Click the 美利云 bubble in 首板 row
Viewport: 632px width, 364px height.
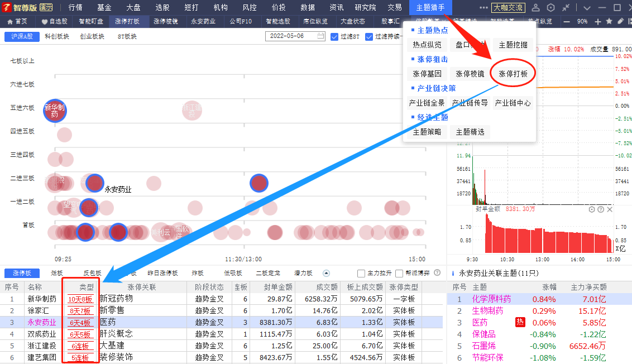tap(160, 232)
